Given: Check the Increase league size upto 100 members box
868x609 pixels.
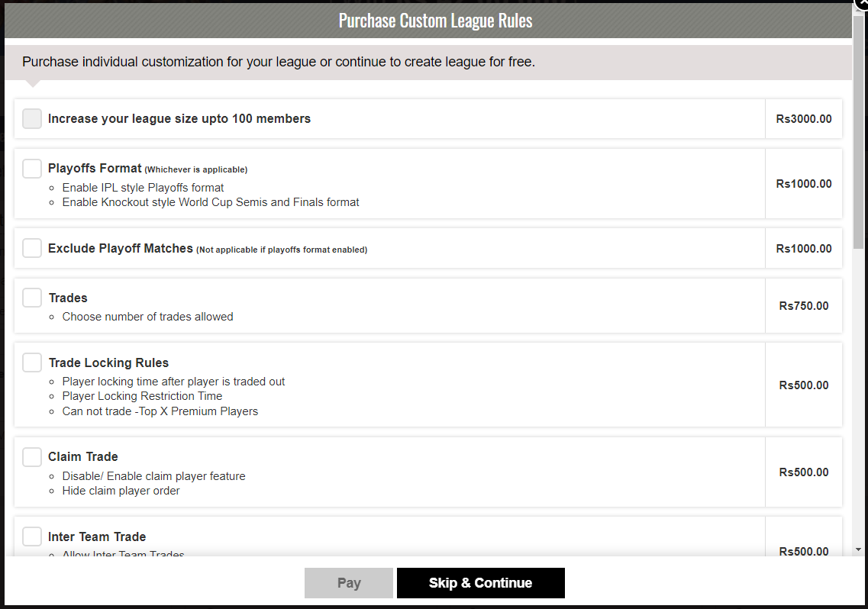Looking at the screenshot, I should (32, 118).
